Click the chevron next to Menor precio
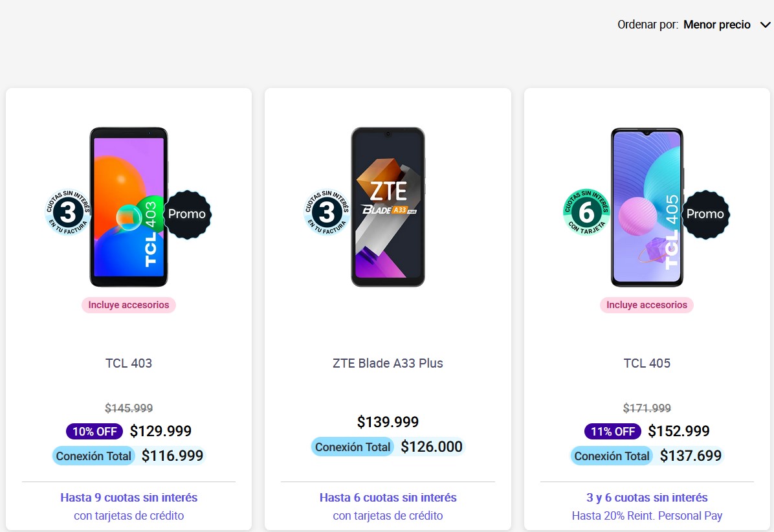The width and height of the screenshot is (774, 532). (x=765, y=25)
